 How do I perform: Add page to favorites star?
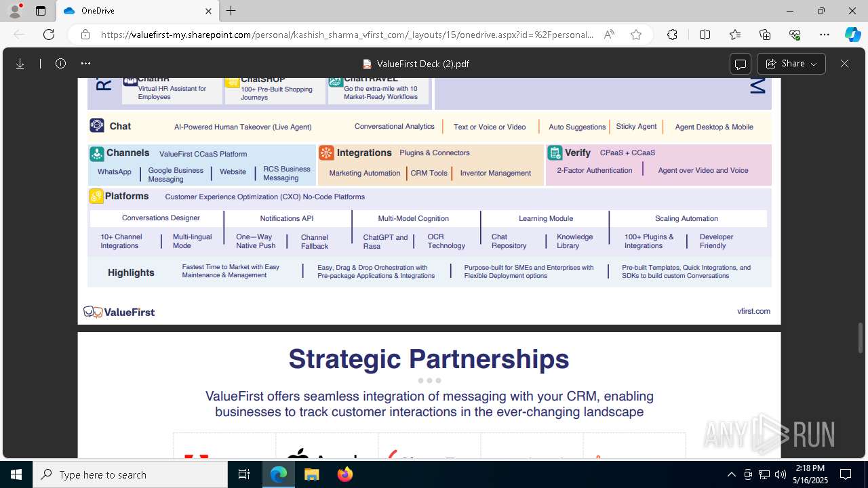[x=636, y=35]
